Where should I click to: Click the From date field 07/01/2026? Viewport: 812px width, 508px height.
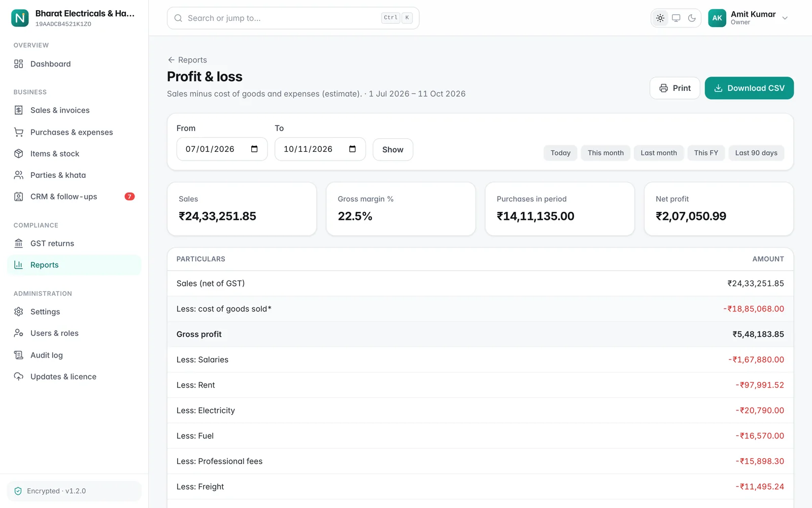point(222,149)
